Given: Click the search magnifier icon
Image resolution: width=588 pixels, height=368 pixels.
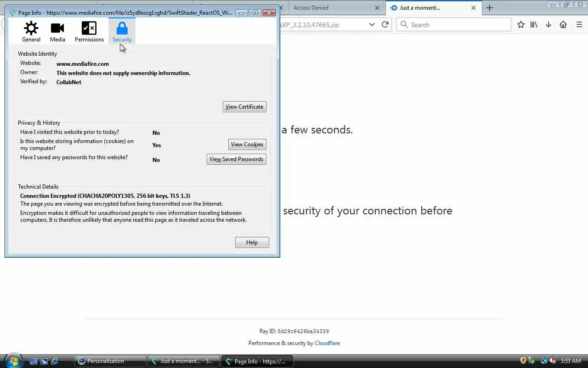Looking at the screenshot, I should click(404, 25).
